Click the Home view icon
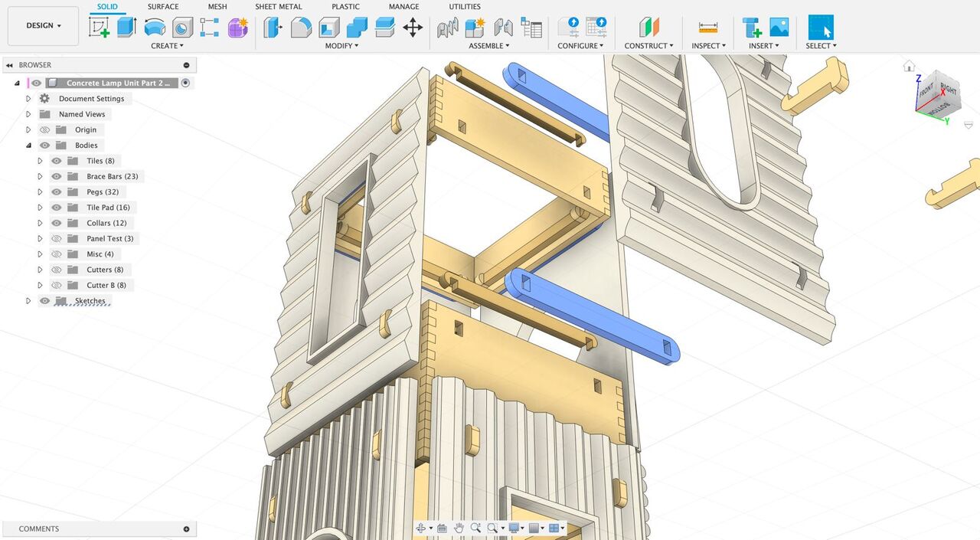980x540 pixels. coord(909,66)
